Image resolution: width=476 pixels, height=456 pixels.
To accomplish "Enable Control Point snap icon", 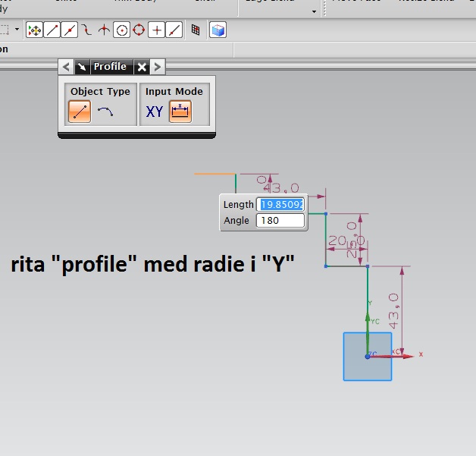I will [87, 30].
